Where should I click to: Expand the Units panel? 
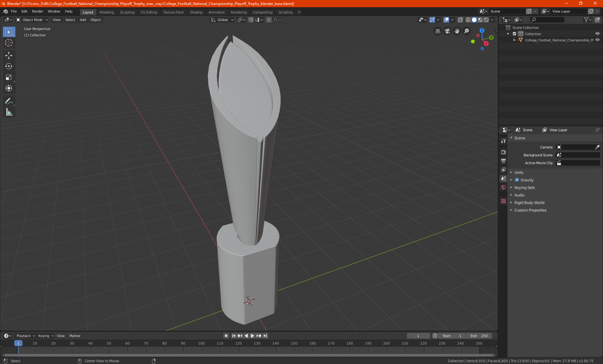click(519, 173)
